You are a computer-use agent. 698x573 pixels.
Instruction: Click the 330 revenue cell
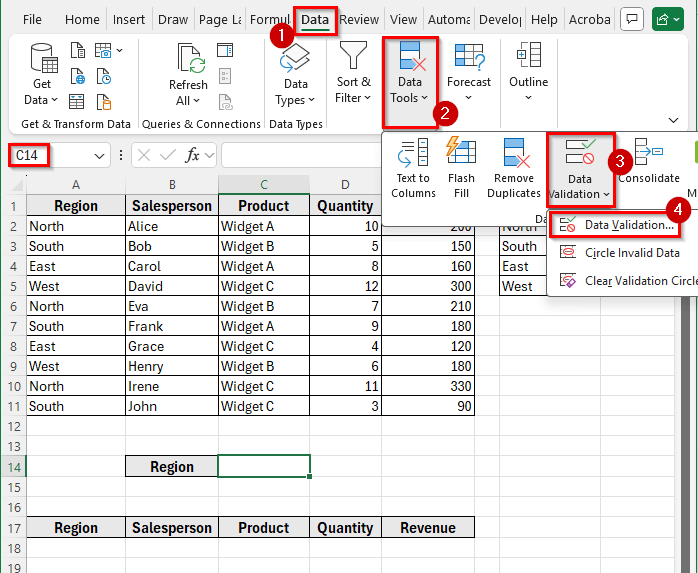coord(428,386)
